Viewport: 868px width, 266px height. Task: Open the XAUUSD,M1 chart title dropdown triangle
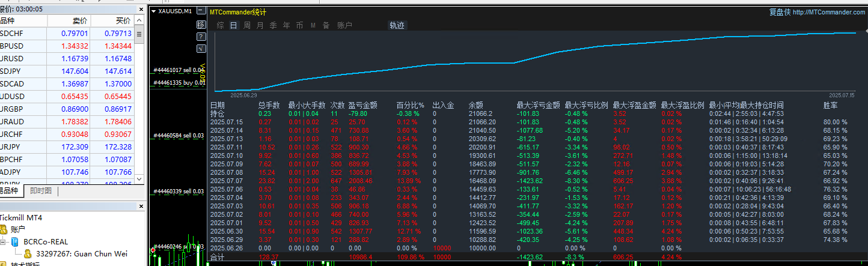154,11
